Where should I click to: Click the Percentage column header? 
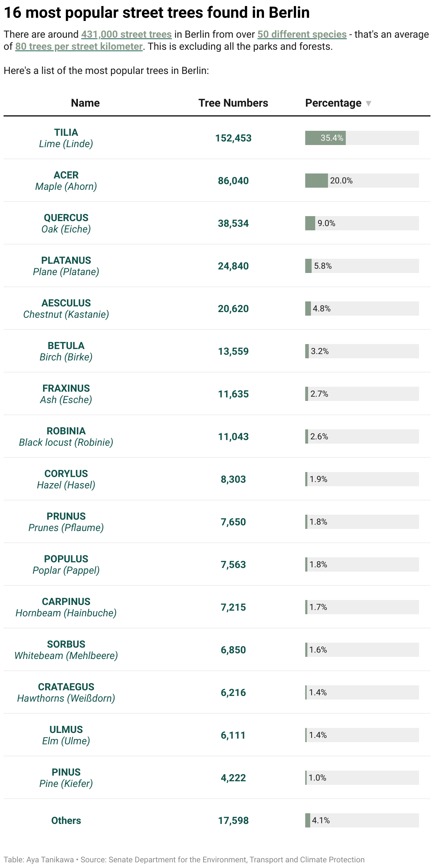click(333, 103)
